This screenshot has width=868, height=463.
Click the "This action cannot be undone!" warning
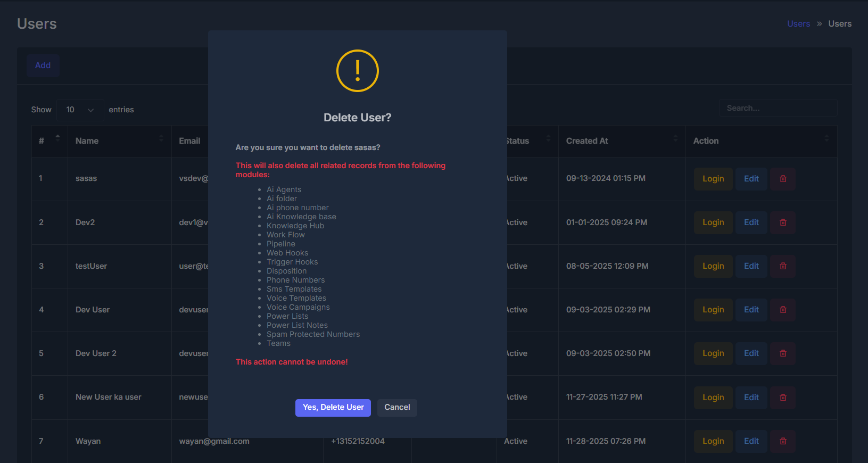pos(292,362)
